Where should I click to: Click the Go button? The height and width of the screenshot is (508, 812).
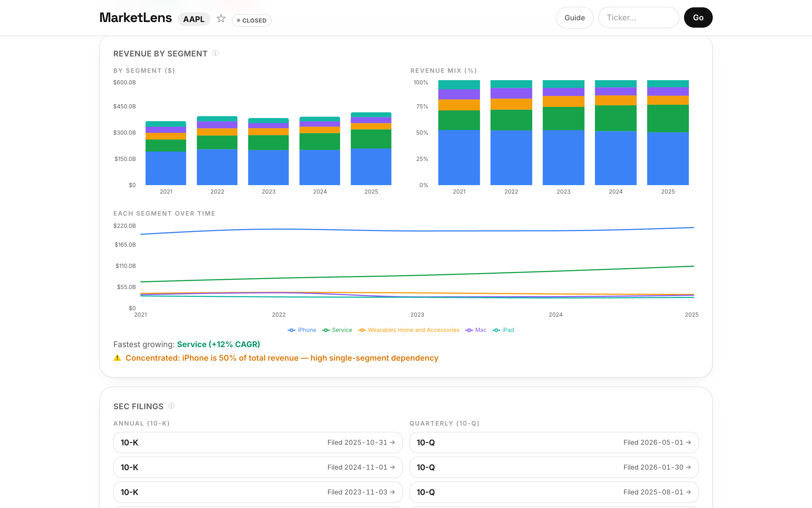698,18
